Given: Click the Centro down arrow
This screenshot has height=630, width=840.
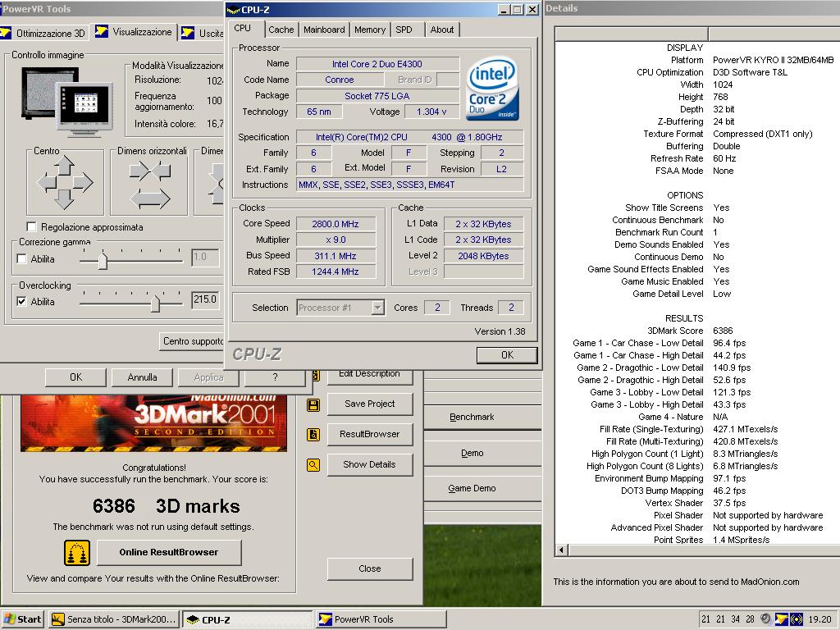Looking at the screenshot, I should coord(64,199).
